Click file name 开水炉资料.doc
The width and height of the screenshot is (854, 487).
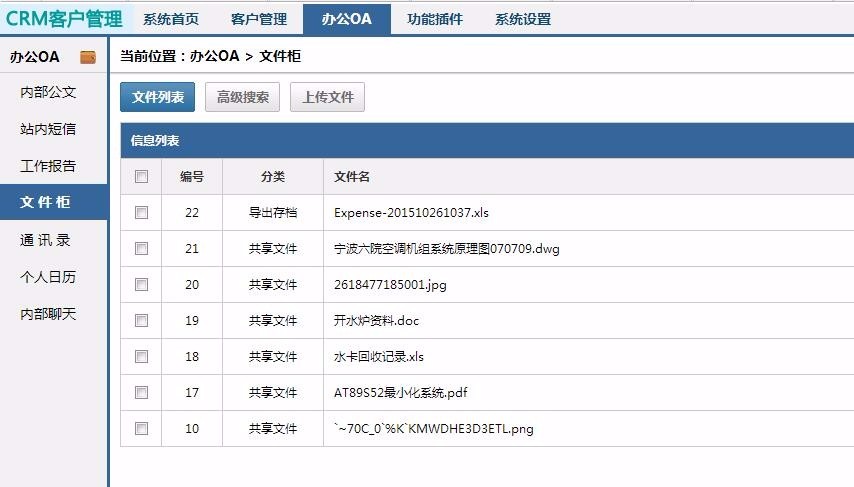(376, 320)
